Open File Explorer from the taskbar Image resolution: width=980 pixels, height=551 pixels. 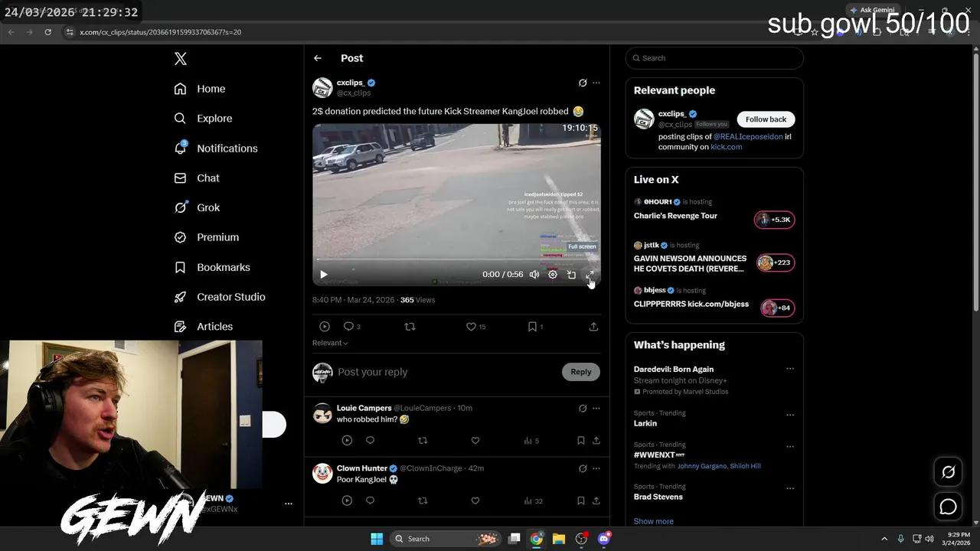pyautogui.click(x=559, y=539)
